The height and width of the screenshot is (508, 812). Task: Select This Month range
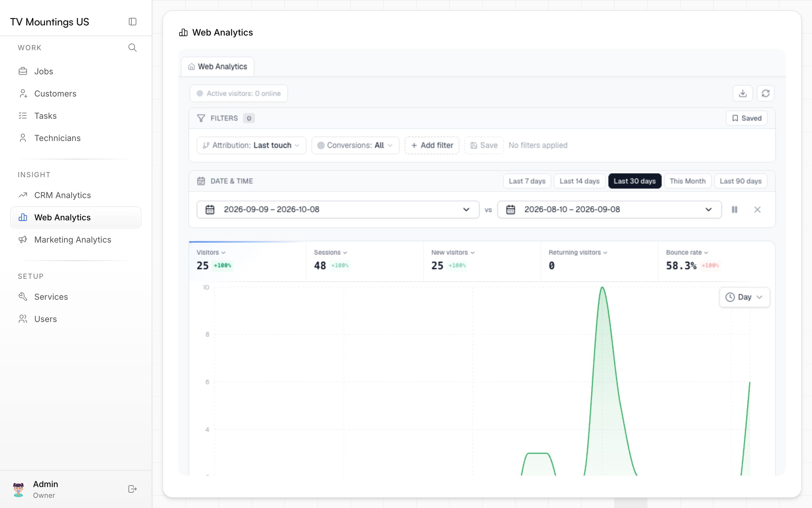tap(688, 181)
